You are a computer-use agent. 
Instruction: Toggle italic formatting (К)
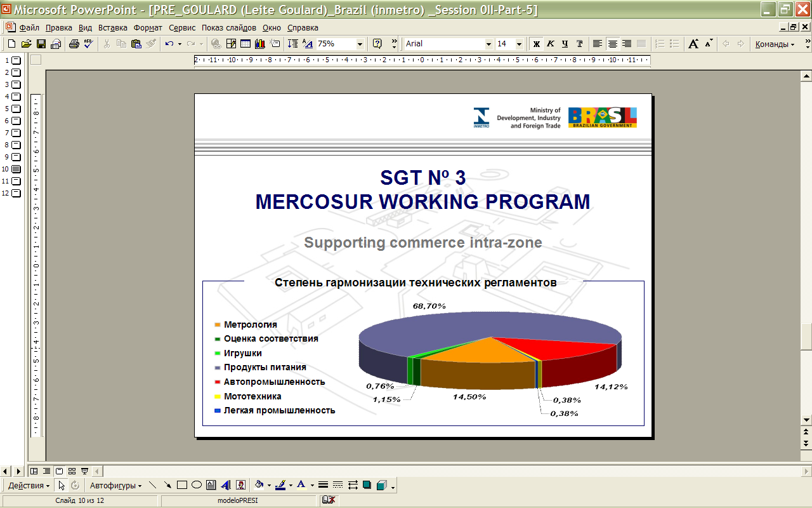click(550, 44)
